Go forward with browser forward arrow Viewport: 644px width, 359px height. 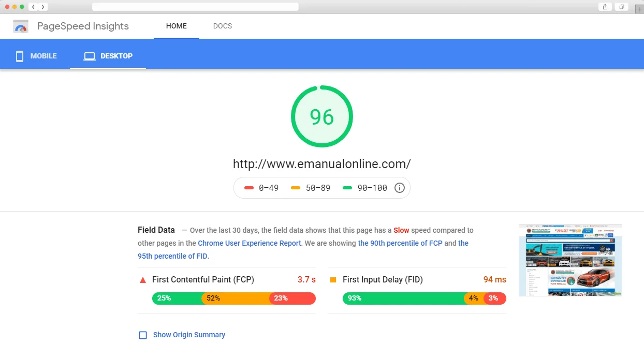(x=42, y=7)
